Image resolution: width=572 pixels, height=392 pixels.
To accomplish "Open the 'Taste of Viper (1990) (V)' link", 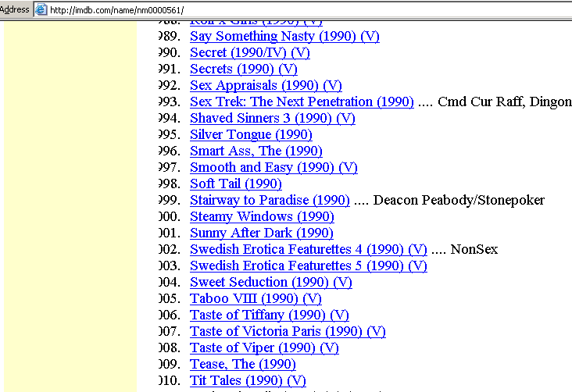I will pyautogui.click(x=264, y=348).
